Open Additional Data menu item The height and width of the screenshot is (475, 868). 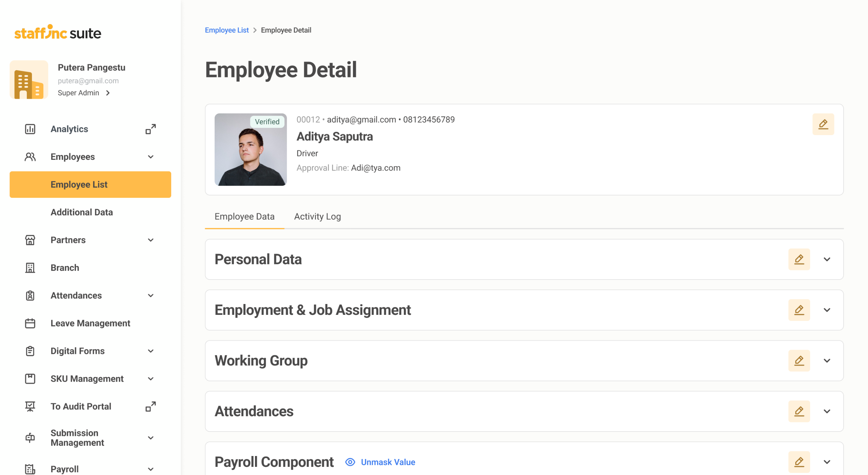pos(82,212)
